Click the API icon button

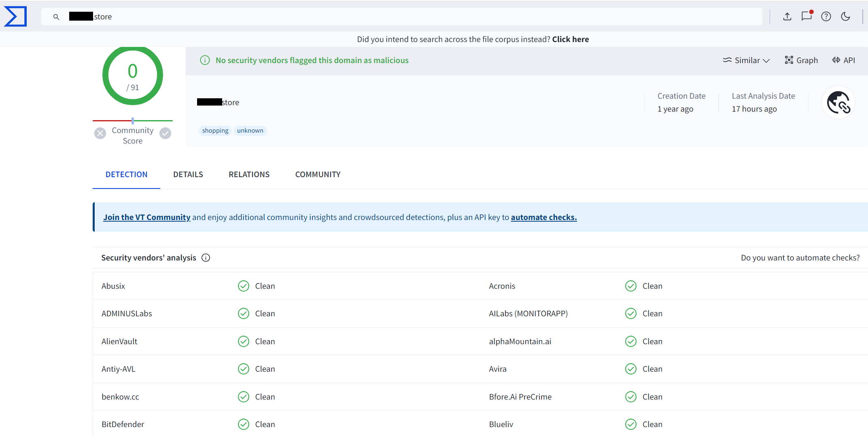point(843,60)
